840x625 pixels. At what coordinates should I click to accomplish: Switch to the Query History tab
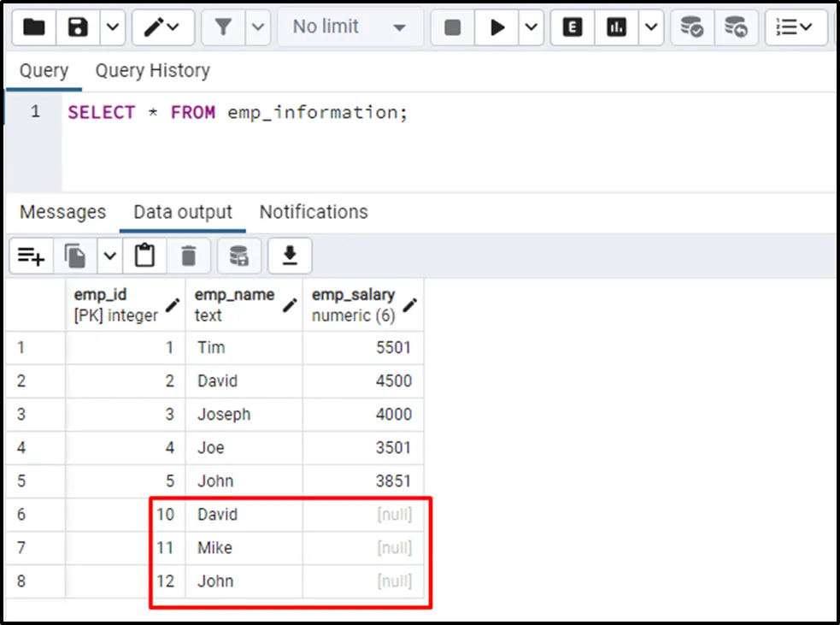(x=152, y=71)
